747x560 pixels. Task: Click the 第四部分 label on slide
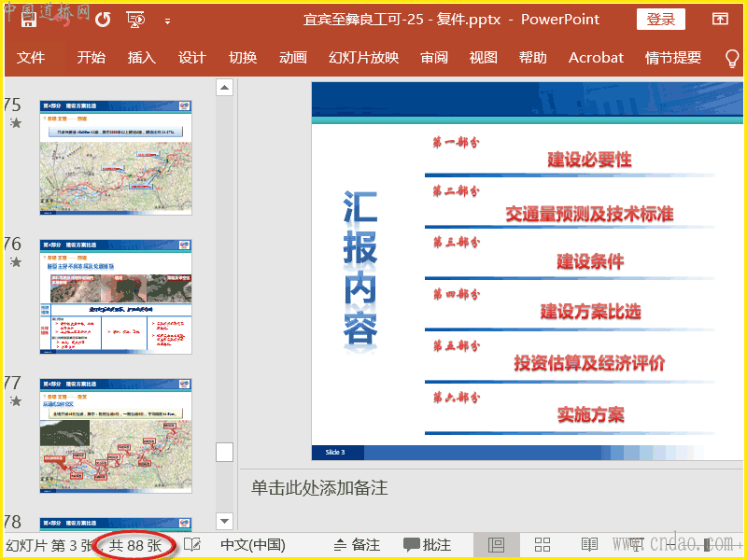tap(457, 295)
